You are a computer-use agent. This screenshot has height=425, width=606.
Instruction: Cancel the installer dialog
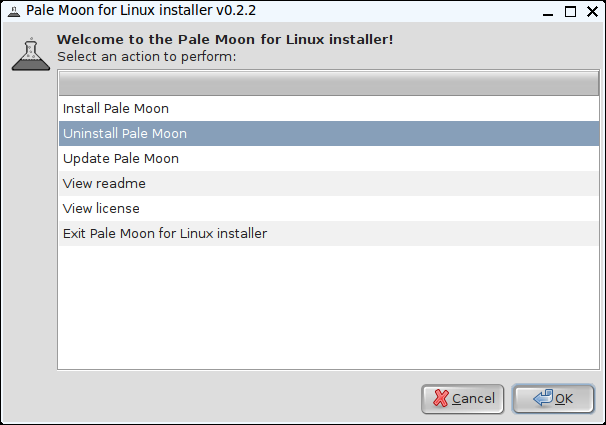[x=463, y=399]
